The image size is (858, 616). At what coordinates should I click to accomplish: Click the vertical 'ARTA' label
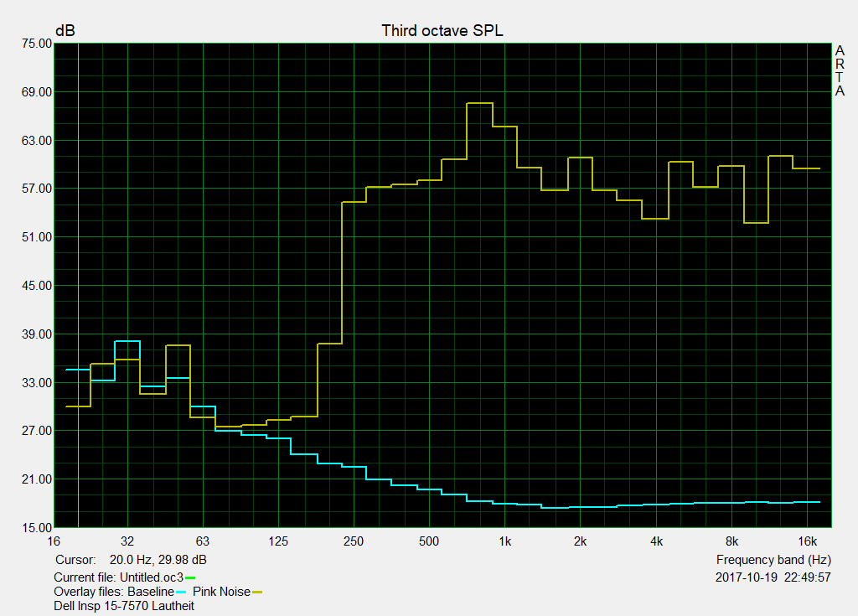(840, 71)
